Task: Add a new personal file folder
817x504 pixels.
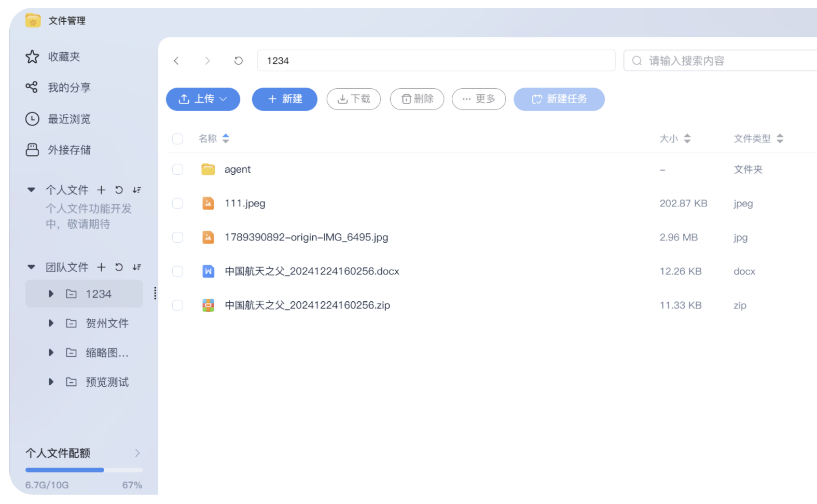Action: click(101, 190)
